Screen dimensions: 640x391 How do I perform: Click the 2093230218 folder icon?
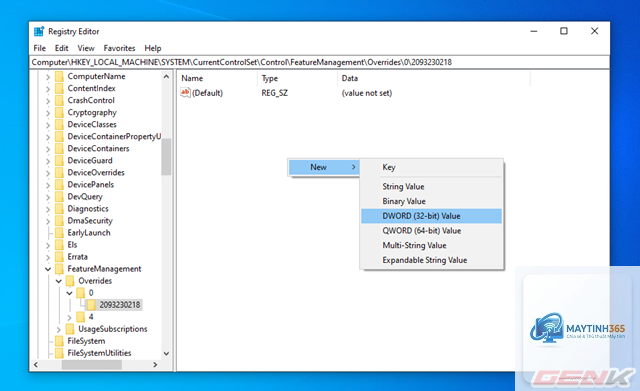91,305
